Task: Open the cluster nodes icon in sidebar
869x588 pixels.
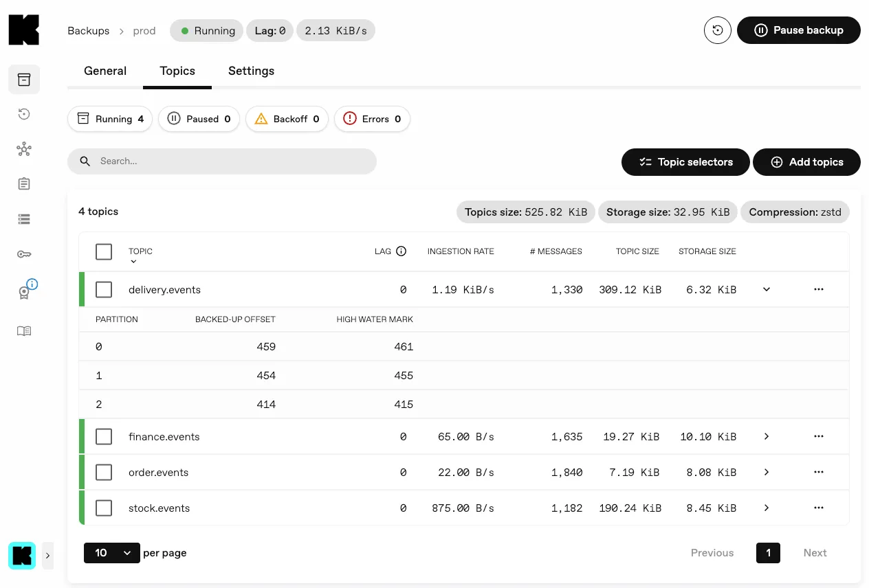Action: coord(24,149)
